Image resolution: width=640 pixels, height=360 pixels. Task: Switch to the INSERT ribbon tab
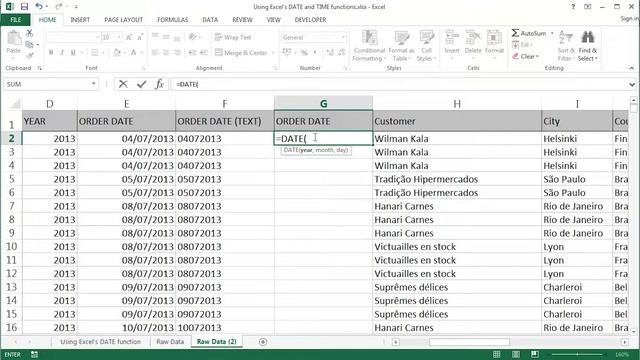pos(80,20)
